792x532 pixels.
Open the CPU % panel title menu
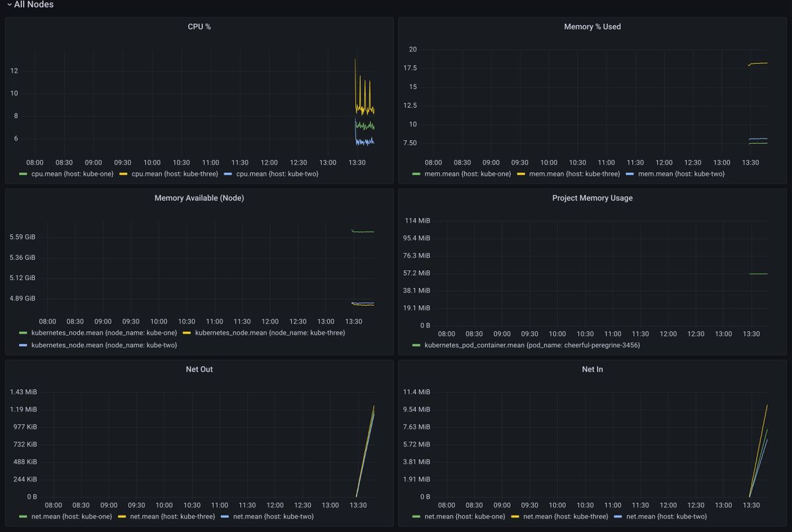coord(199,27)
